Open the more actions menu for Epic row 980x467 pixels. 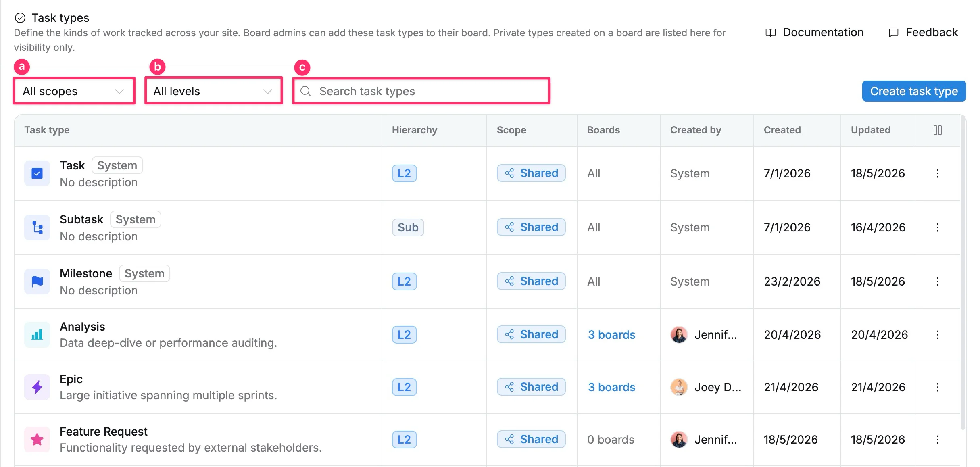point(938,387)
